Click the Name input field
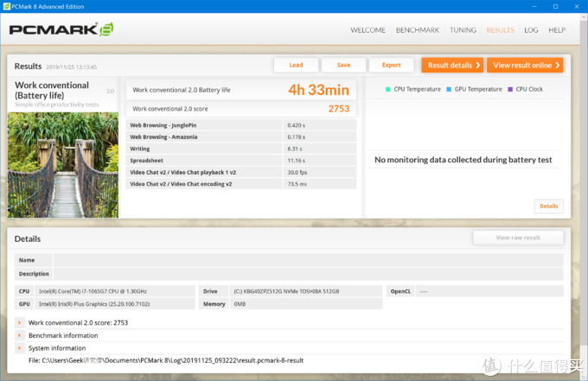The height and width of the screenshot is (381, 588). coord(308,260)
